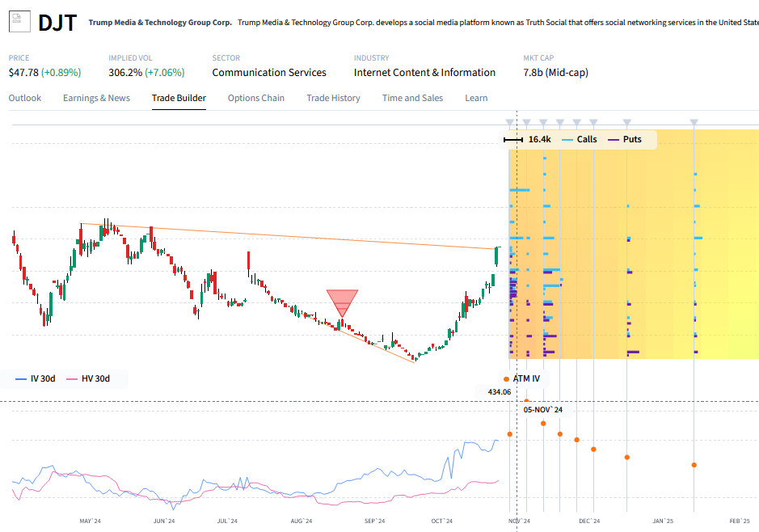The height and width of the screenshot is (532, 759).
Task: Click the red downward triangle earnings marker
Action: coord(342,303)
